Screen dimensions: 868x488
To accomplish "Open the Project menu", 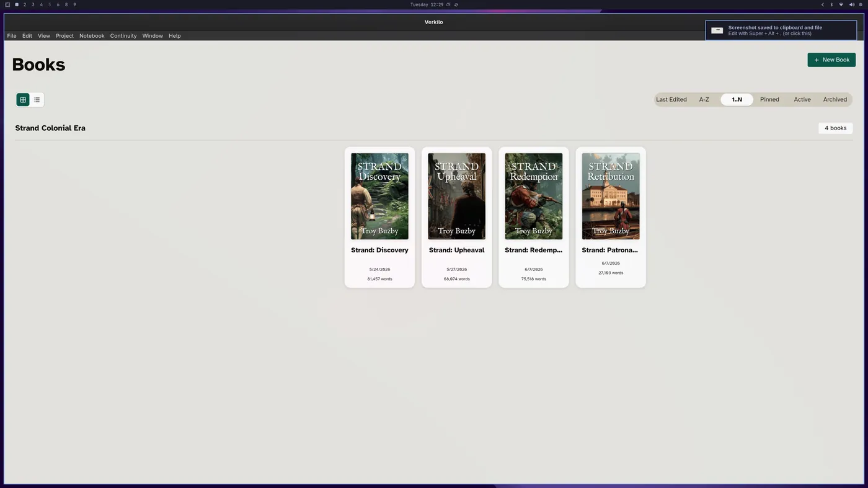I will coord(64,36).
